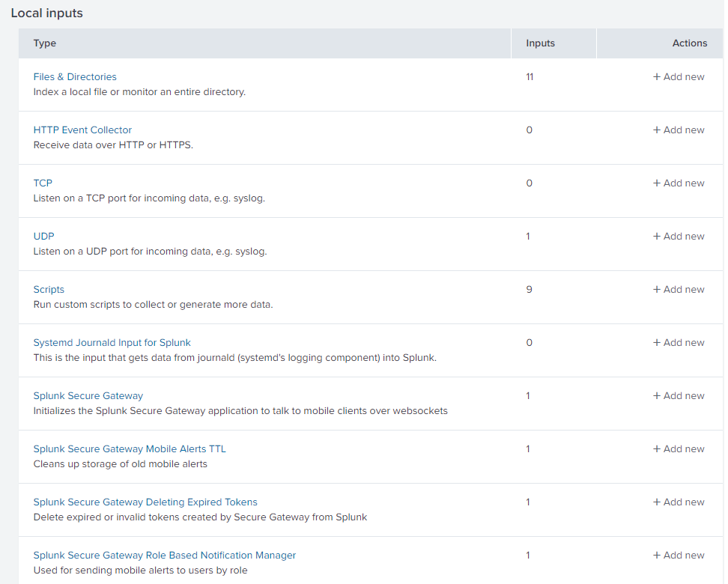This screenshot has height=584, width=728.
Task: Open the UDP input settings
Action: (43, 236)
